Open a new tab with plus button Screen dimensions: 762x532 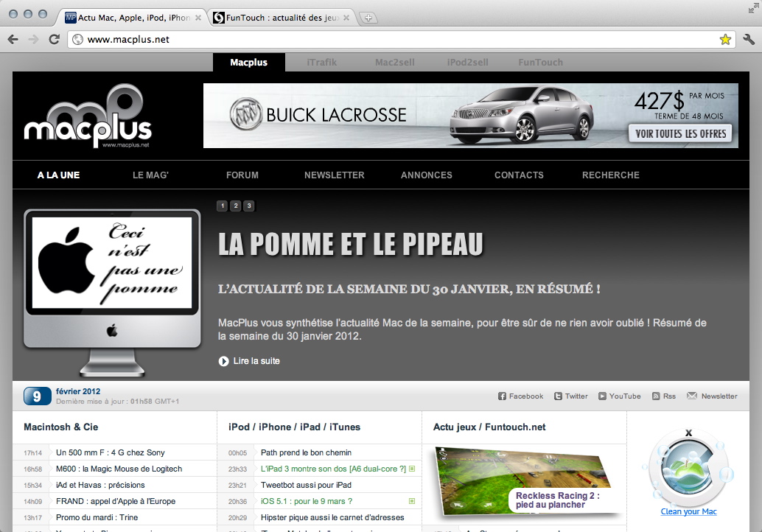click(368, 18)
